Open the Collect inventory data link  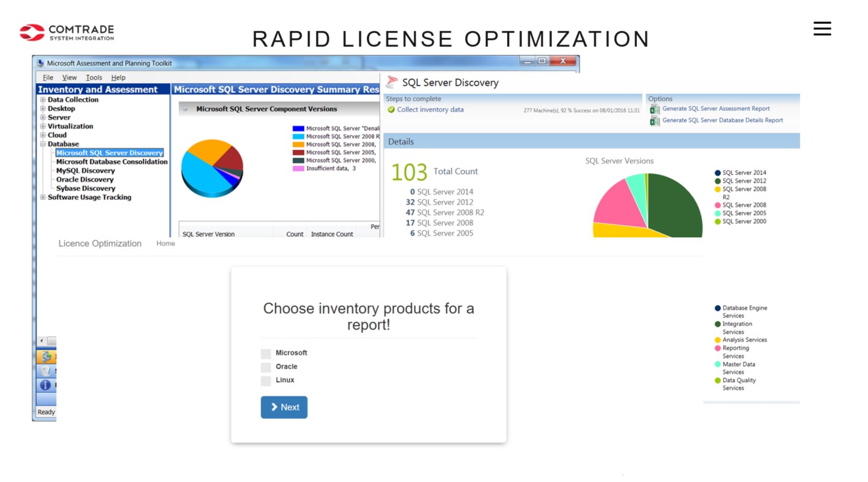click(x=430, y=110)
